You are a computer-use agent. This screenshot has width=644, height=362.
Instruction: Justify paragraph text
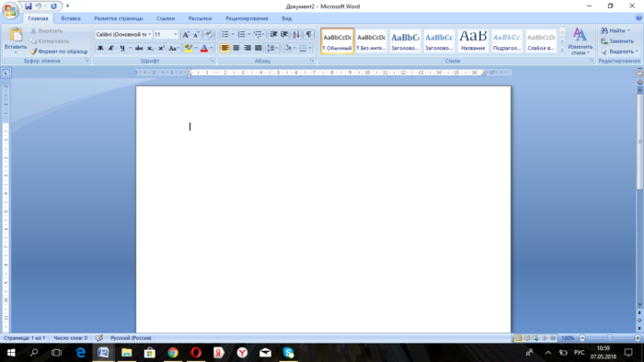click(258, 48)
